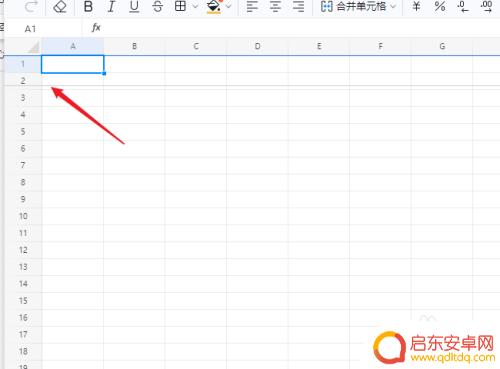Select column C header

pos(196,46)
